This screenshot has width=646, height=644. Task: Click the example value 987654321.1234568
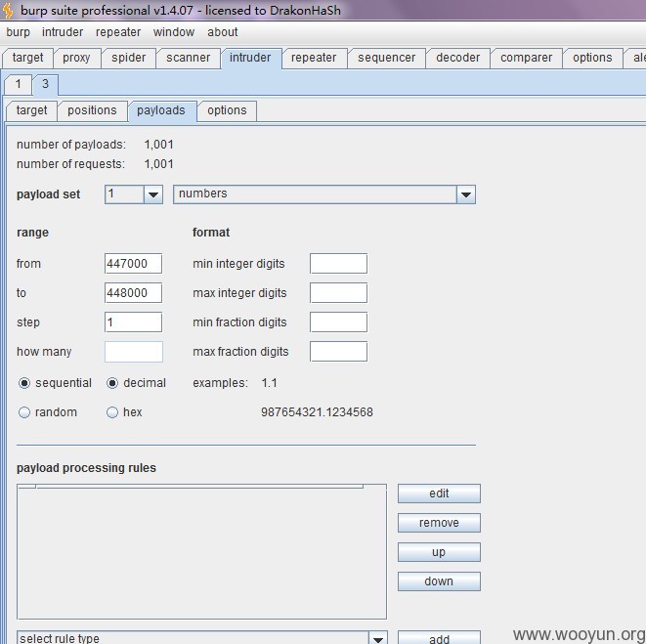[x=317, y=412]
